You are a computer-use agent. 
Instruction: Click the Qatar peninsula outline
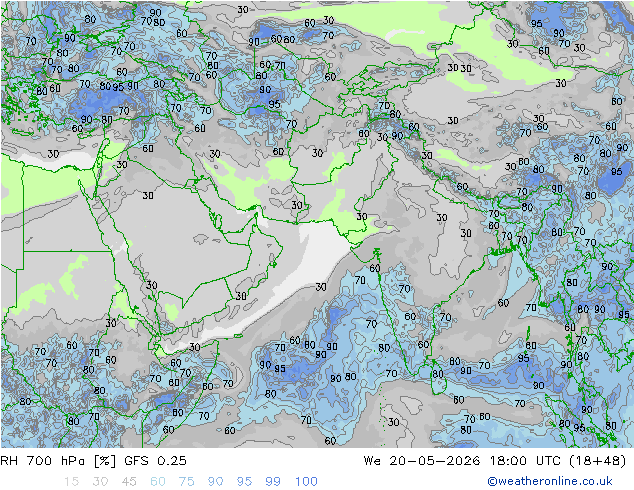click(x=218, y=221)
